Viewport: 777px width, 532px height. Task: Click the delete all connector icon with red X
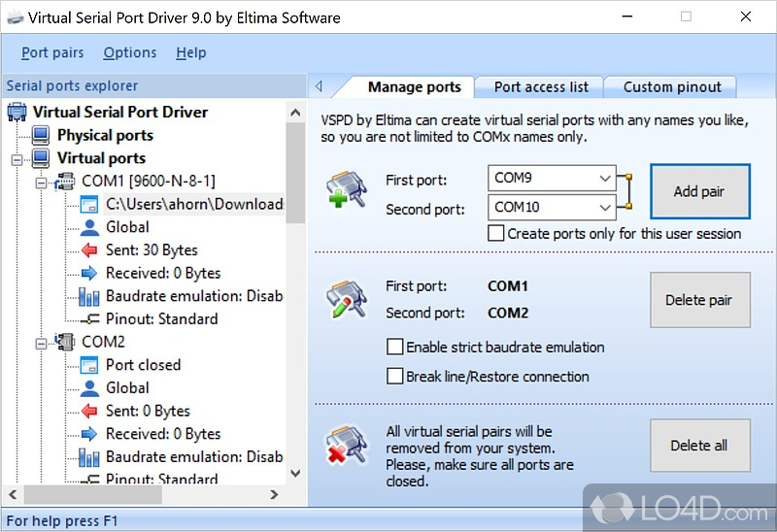pos(347,445)
